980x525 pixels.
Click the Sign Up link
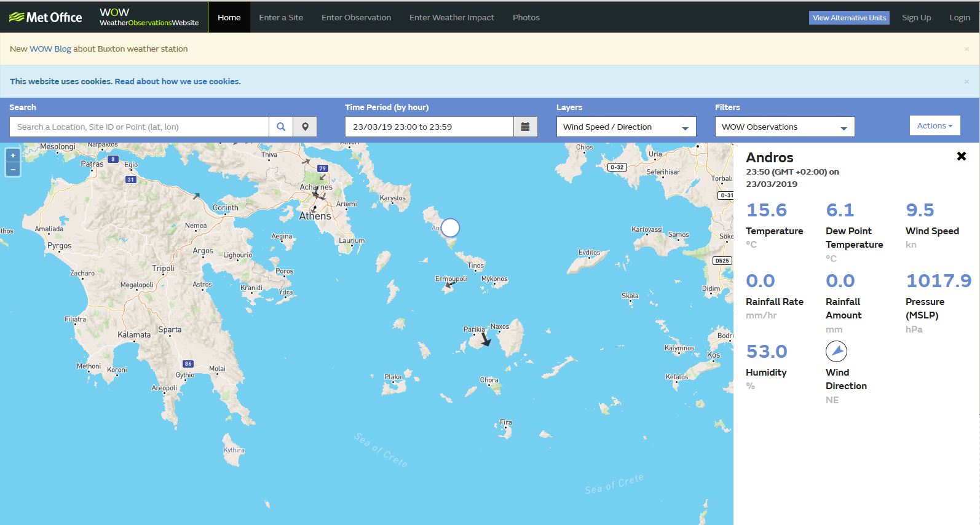(916, 17)
